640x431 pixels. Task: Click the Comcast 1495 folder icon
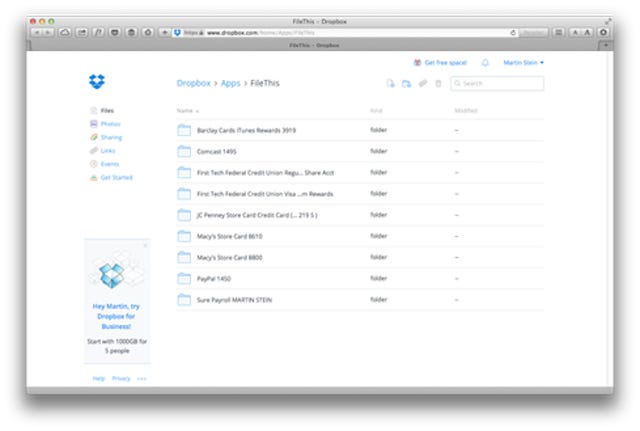tap(184, 151)
